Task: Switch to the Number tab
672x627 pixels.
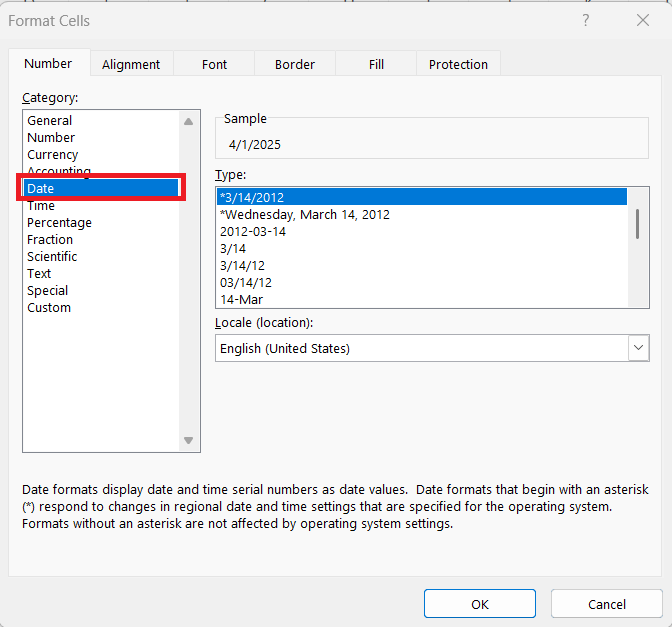Action: tap(48, 63)
